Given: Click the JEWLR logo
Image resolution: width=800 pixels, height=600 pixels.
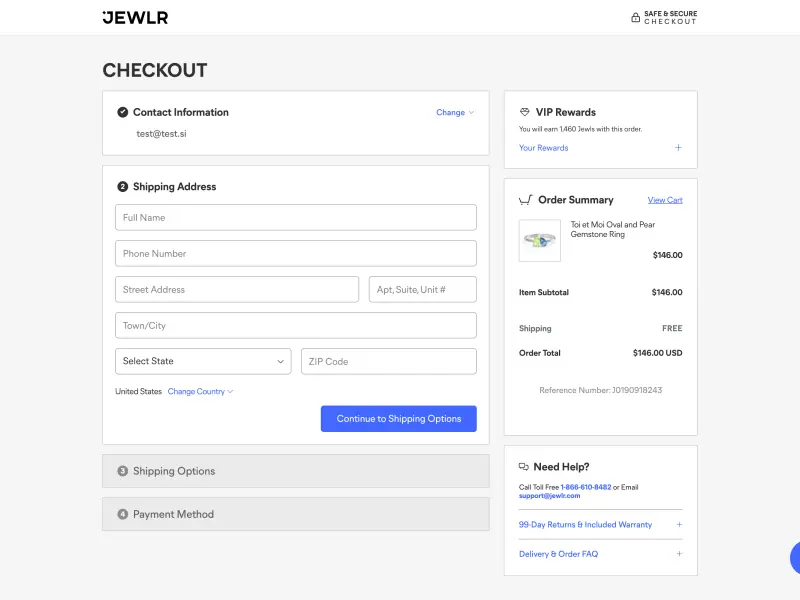Looking at the screenshot, I should point(135,17).
